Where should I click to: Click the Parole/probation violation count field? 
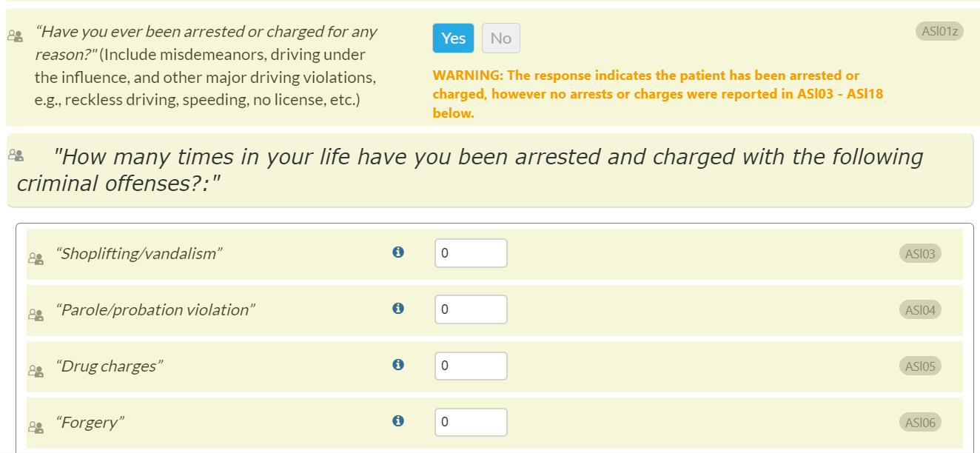(471, 309)
